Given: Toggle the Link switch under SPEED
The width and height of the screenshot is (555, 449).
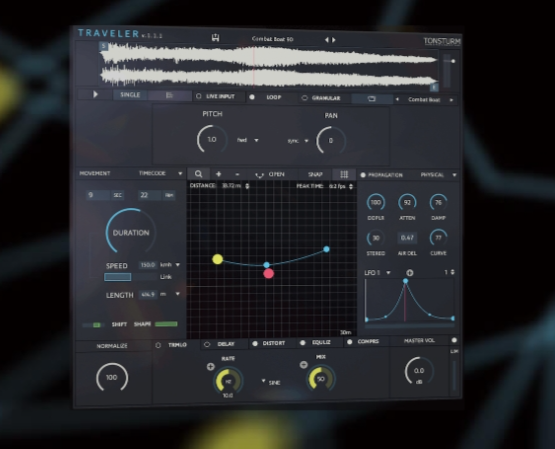Looking at the screenshot, I should coord(130,277).
